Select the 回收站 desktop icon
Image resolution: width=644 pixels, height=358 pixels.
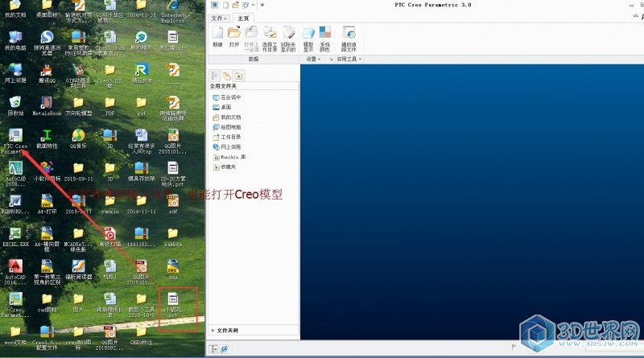tap(15, 106)
